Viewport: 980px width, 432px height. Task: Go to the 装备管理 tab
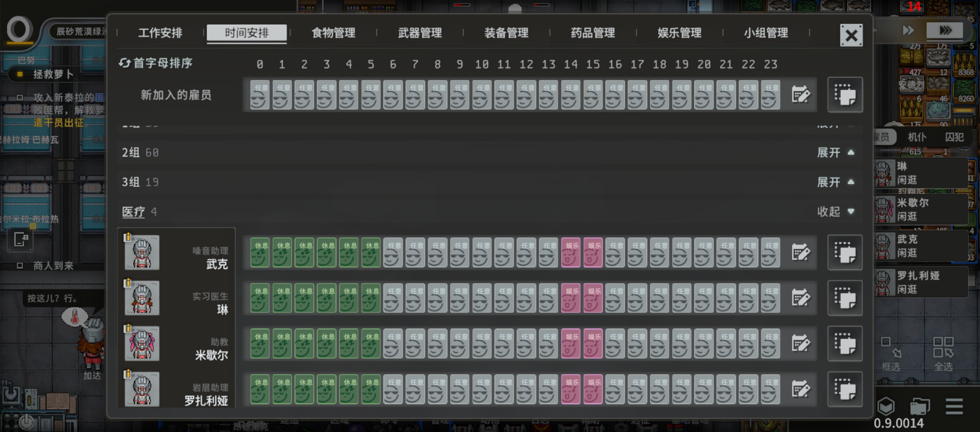[x=506, y=33]
